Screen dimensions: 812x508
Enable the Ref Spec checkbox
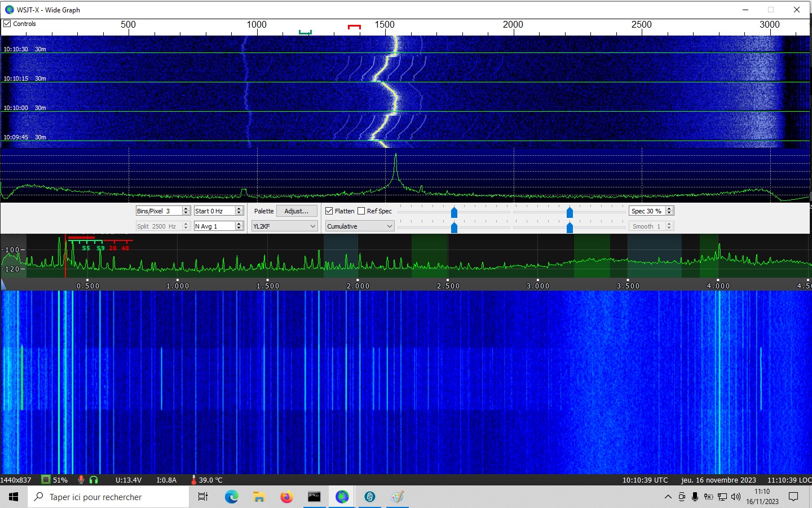click(361, 211)
